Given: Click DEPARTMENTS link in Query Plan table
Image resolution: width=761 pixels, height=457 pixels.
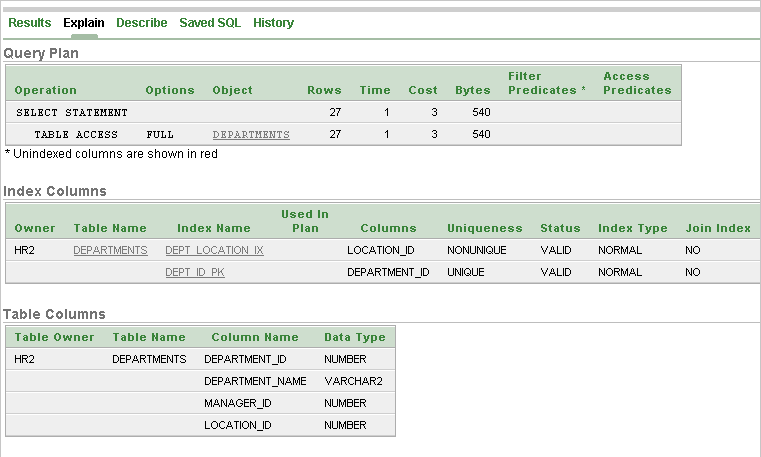Looking at the screenshot, I should point(251,134).
